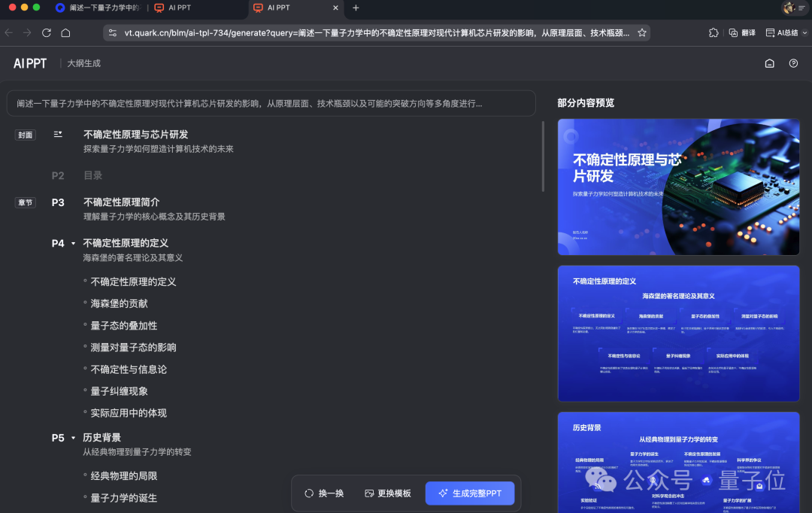Click the browser forward arrow
Viewport: 812px width, 513px height.
(x=28, y=32)
